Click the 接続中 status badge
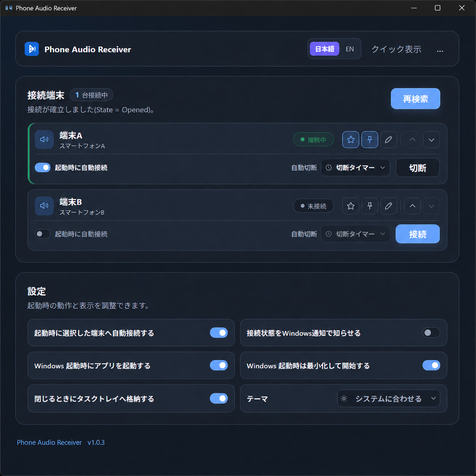Viewport: 476px width, 476px height. [314, 140]
